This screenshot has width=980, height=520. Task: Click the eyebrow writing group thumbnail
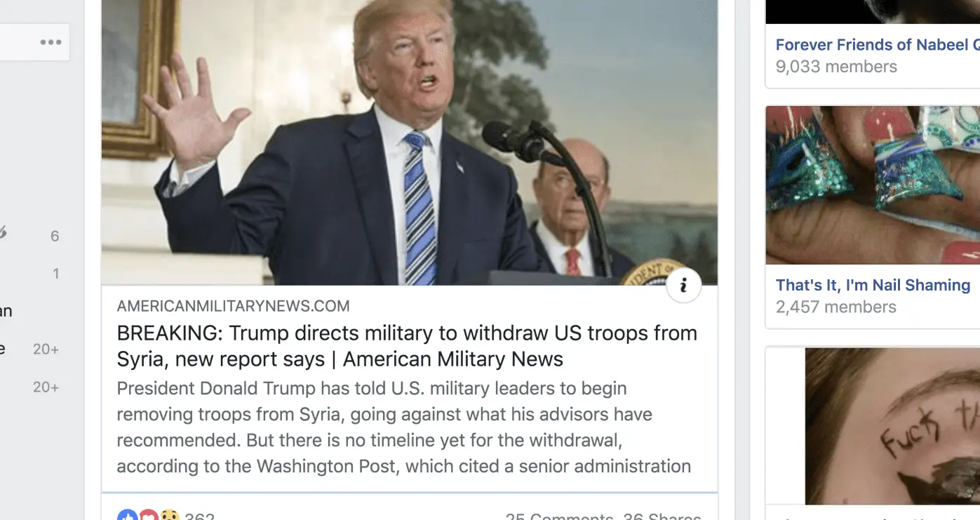tap(892, 426)
